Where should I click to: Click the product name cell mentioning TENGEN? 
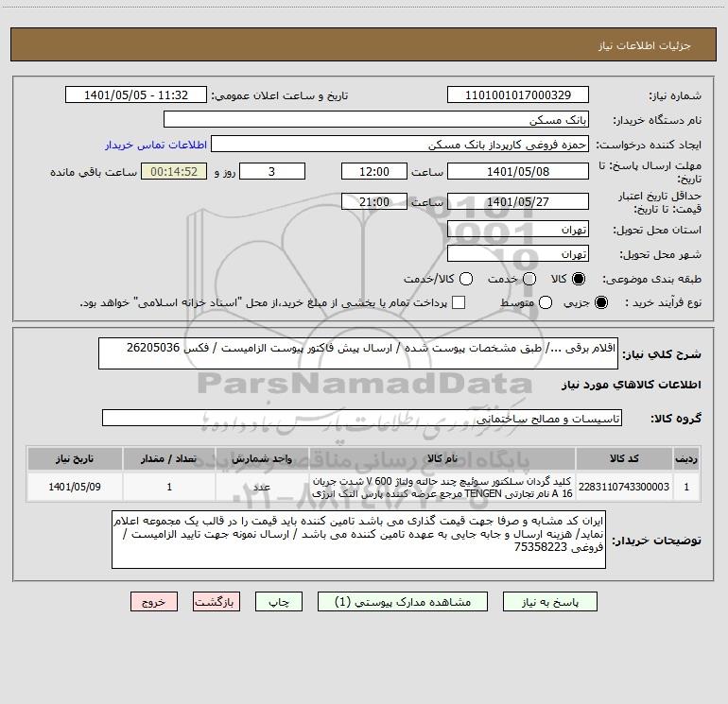tap(442, 487)
